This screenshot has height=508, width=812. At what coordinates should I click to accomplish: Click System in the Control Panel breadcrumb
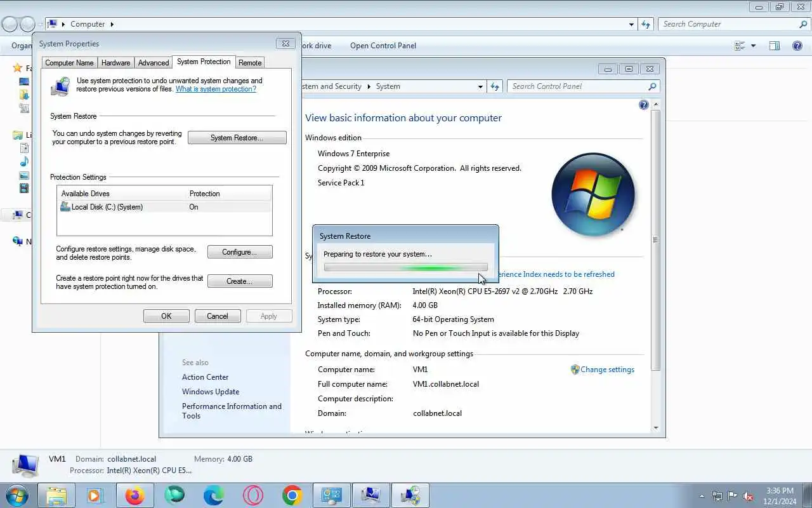click(x=388, y=86)
